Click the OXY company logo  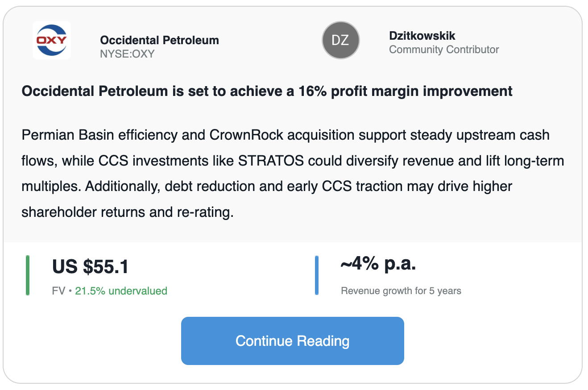point(52,40)
